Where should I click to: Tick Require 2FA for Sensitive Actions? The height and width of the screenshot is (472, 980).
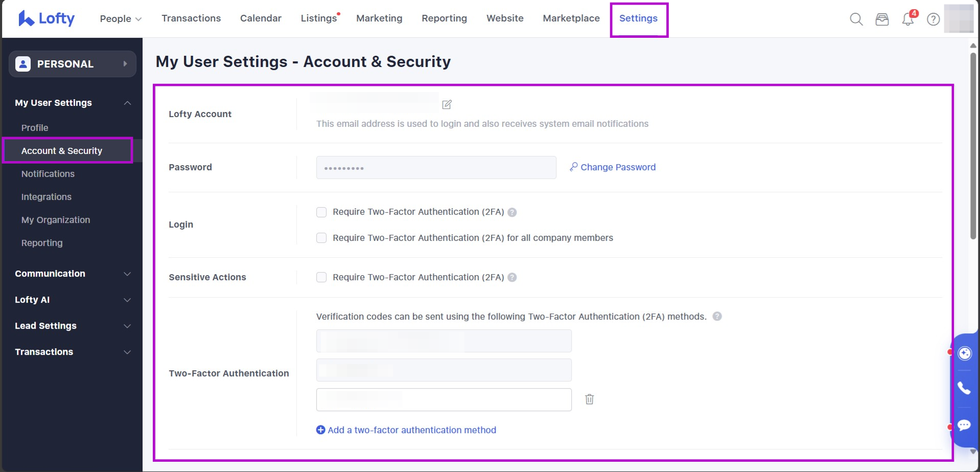[321, 277]
